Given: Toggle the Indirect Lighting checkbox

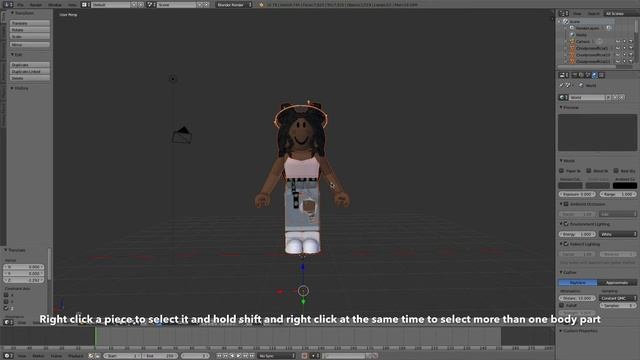Looking at the screenshot, I should 567,244.
